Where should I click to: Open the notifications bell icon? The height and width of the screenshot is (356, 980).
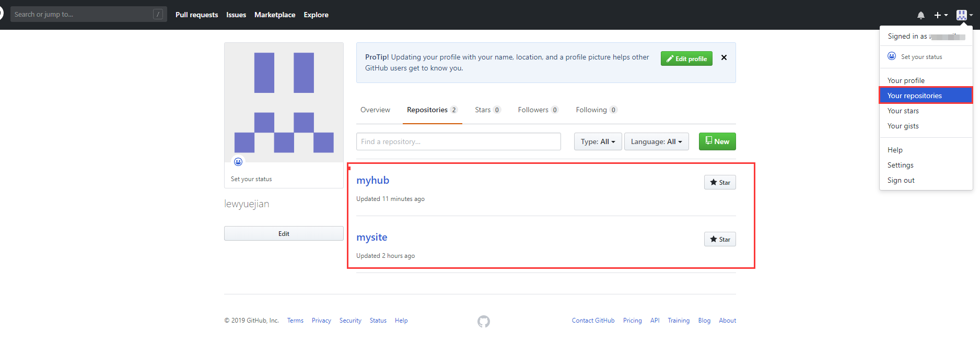921,15
